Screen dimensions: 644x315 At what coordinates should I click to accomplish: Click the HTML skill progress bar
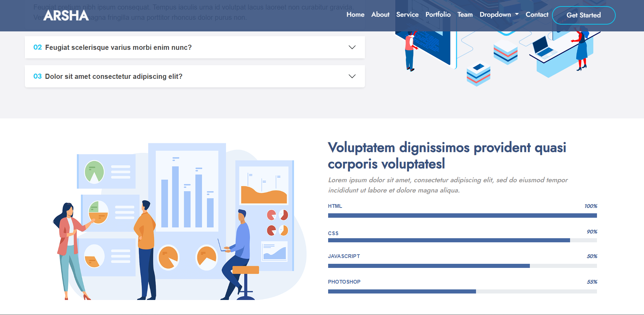pos(462,216)
